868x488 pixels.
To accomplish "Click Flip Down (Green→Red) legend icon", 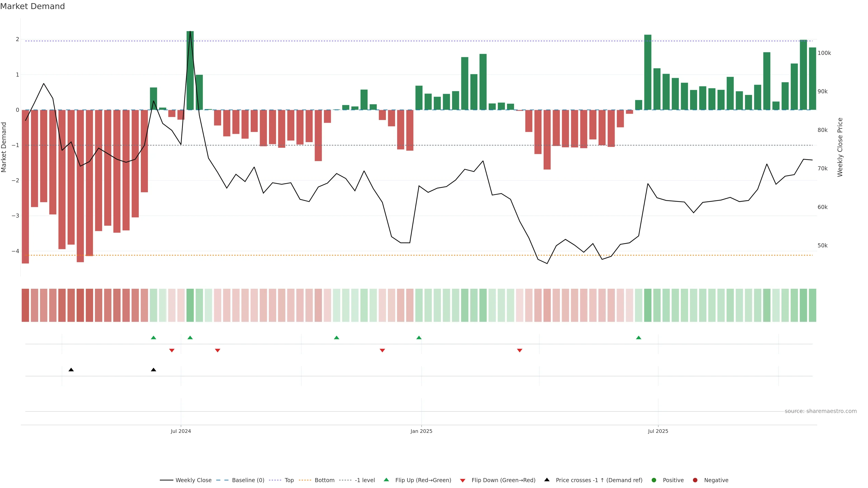I will [x=463, y=480].
